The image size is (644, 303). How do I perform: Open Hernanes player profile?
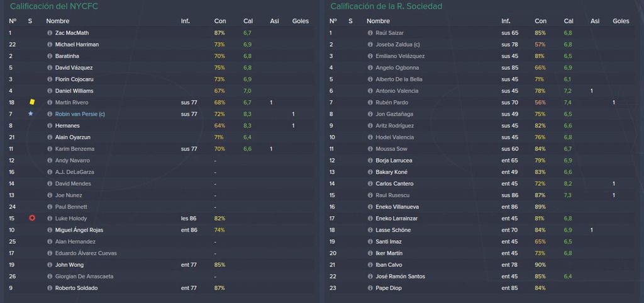(67, 126)
